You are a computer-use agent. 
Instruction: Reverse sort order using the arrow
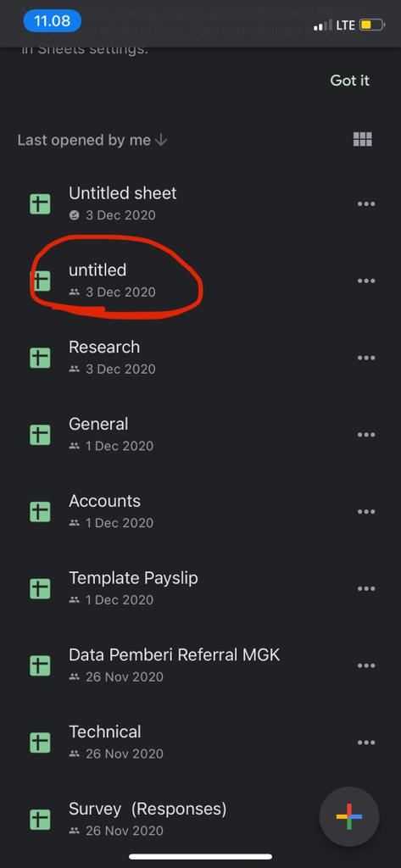[161, 140]
